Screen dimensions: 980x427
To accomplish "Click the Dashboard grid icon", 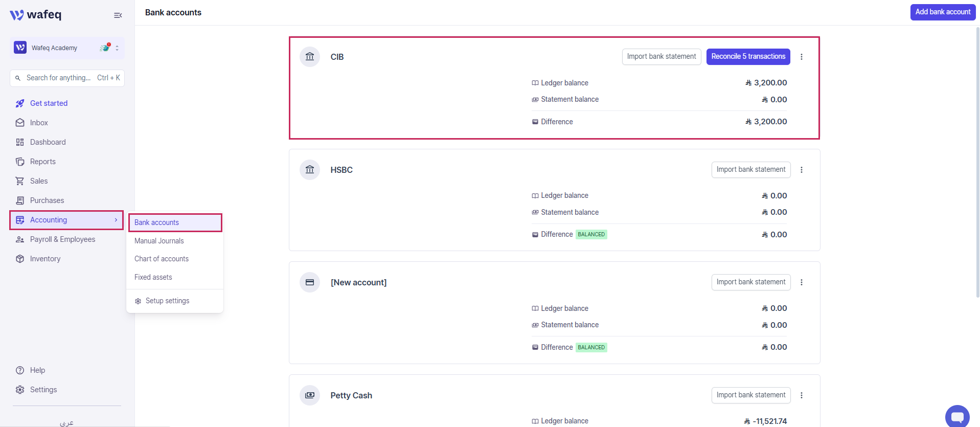I will coord(20,142).
